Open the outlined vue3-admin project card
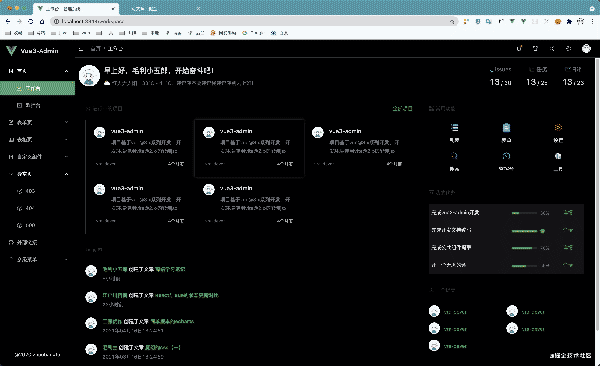The width and height of the screenshot is (600, 366). pos(249,148)
